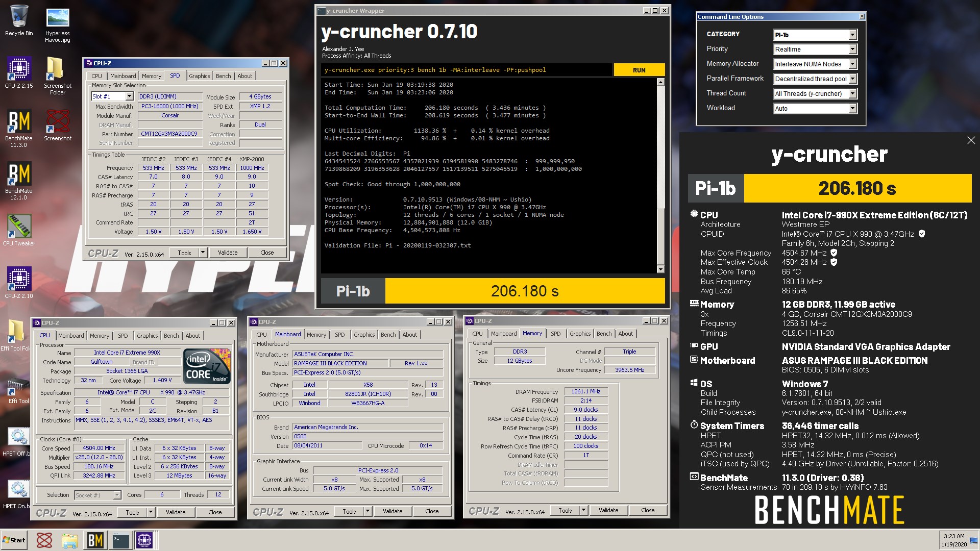This screenshot has width=980, height=551.
Task: Close the BenchMate result overlay with X
Action: pyautogui.click(x=971, y=140)
